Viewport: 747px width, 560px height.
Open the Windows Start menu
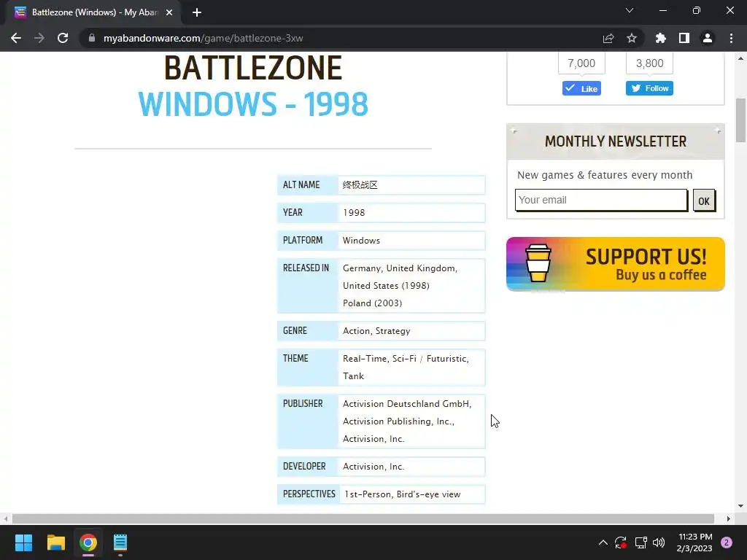(23, 542)
